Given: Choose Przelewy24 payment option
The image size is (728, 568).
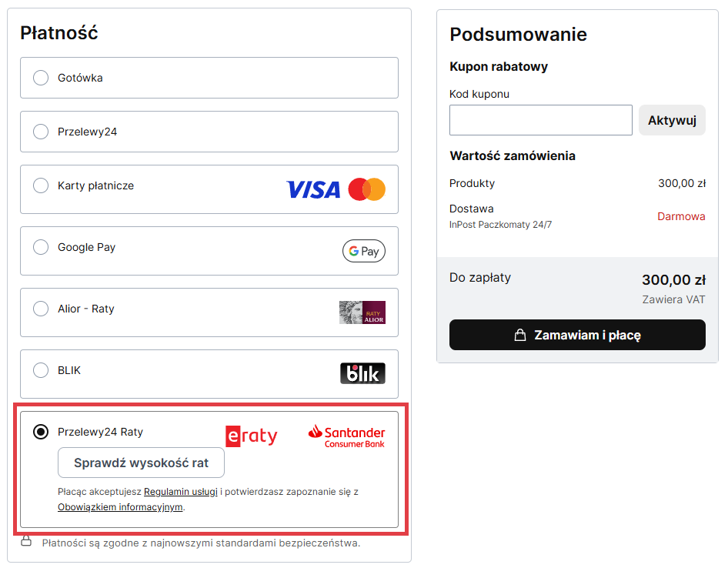Looking at the screenshot, I should pyautogui.click(x=41, y=132).
